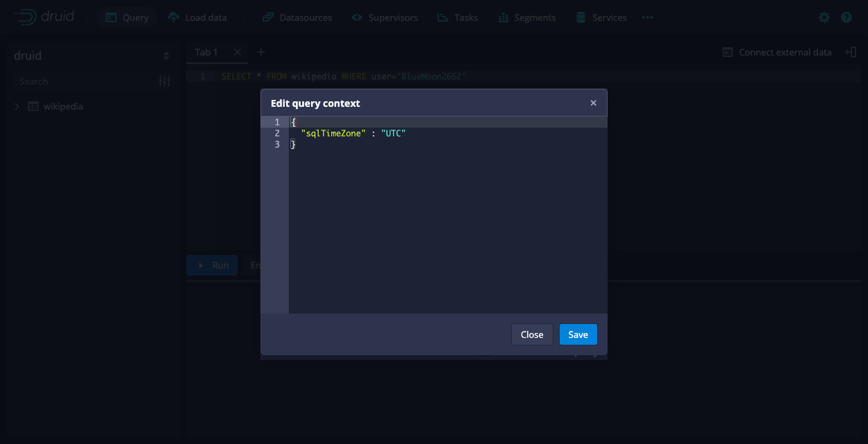
Task: Open the Supervisors view
Action: (385, 17)
